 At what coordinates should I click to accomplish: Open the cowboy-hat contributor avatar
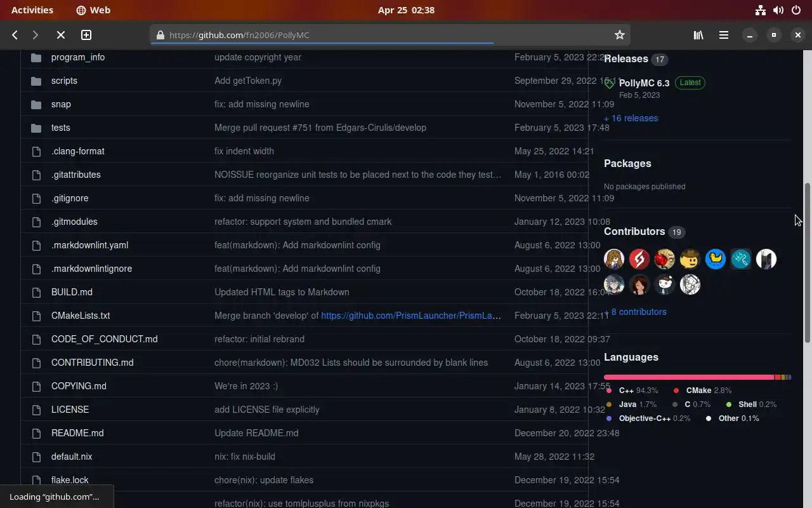tap(690, 259)
